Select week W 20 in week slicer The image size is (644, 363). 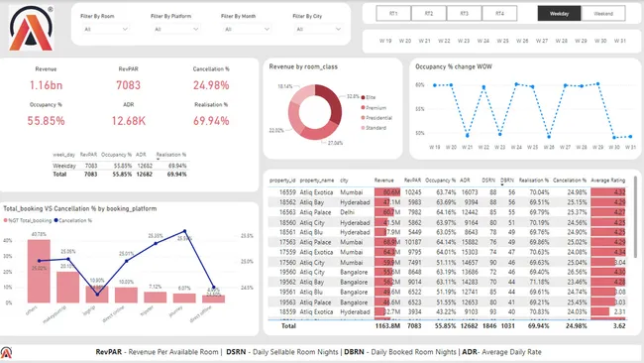[405, 41]
